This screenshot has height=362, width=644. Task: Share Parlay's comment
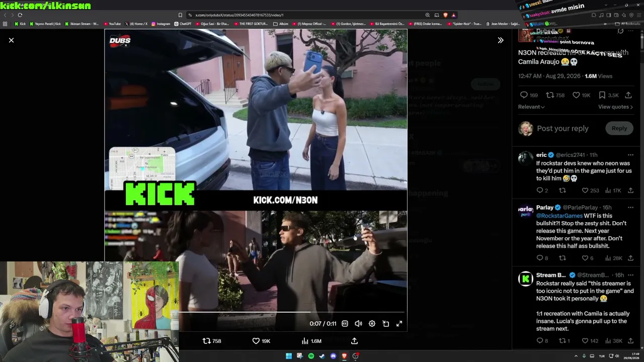click(630, 258)
